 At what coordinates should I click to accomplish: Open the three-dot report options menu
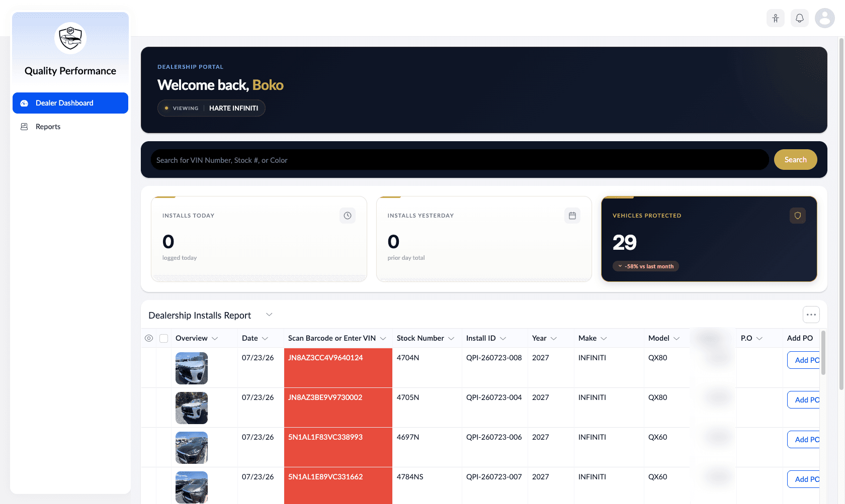(x=811, y=315)
